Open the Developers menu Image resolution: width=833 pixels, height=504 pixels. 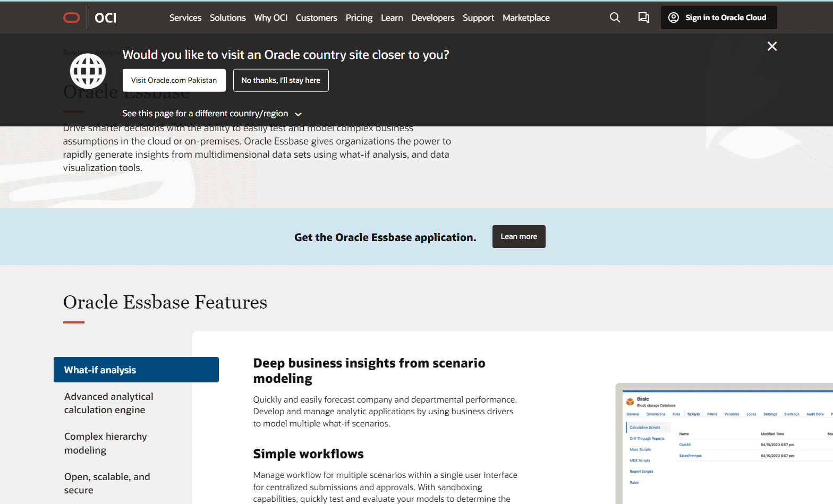click(x=433, y=18)
